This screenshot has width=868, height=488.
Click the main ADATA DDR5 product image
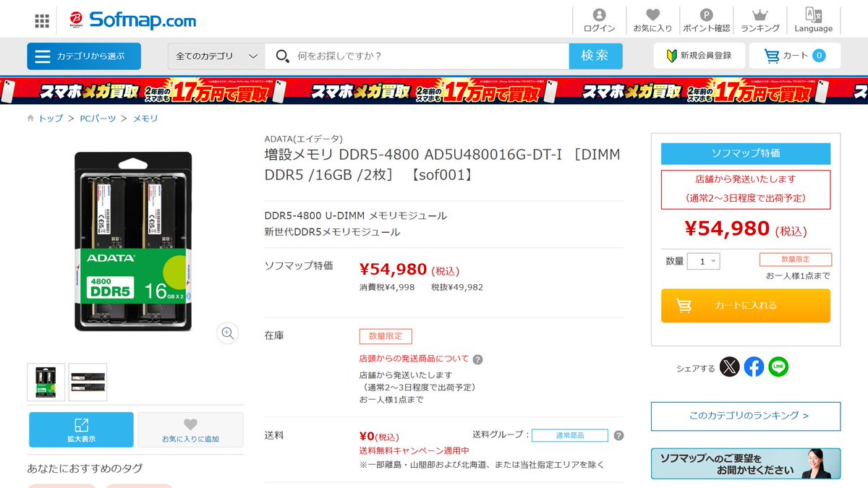[133, 241]
